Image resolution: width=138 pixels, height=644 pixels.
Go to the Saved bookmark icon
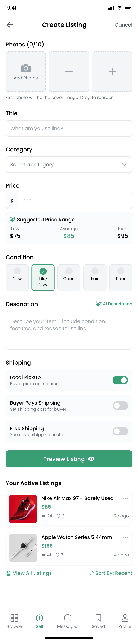(98, 618)
